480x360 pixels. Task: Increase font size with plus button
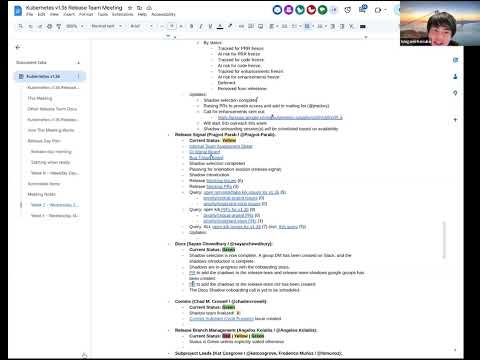[181, 26]
